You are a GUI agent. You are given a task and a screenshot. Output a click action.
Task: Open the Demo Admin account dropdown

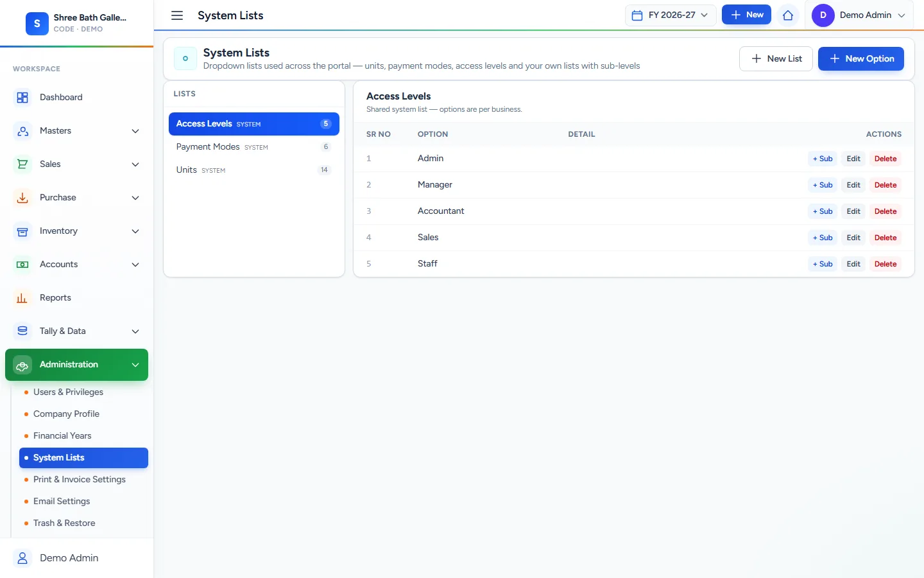[859, 15]
